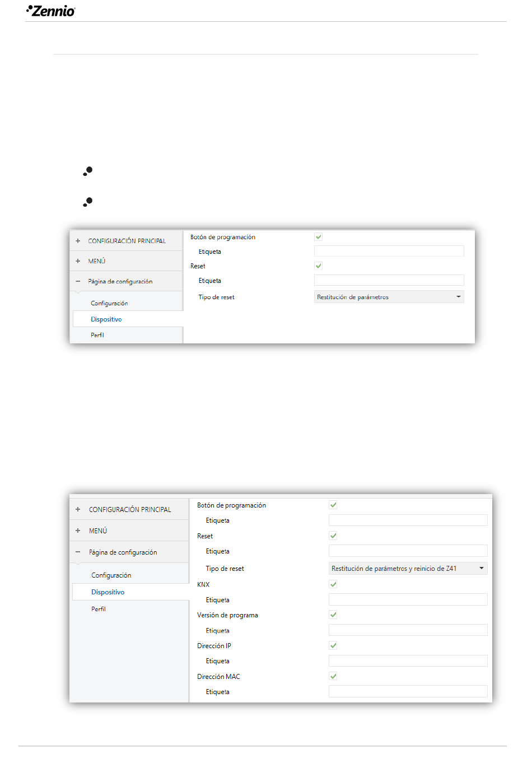Expand CONFIGURACIÓN PRINCIPAL plus icon in upper panel
The height and width of the screenshot is (777, 532).
[x=78, y=241]
